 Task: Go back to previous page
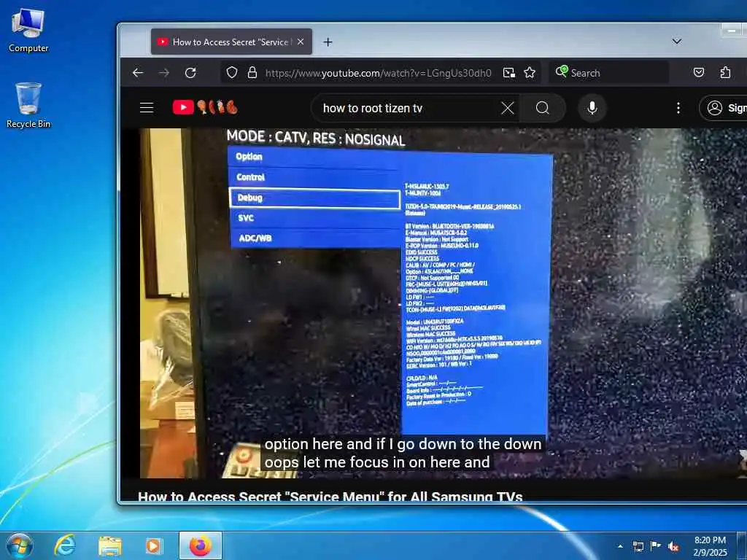(x=138, y=72)
